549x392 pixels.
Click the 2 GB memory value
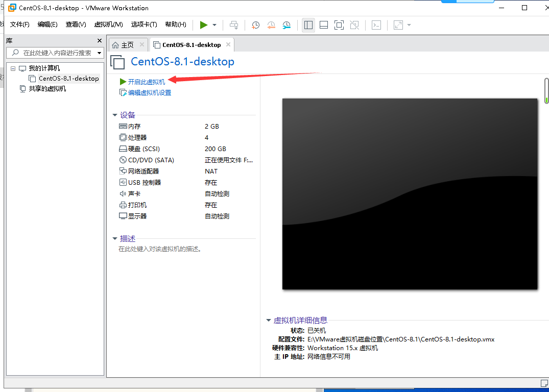pos(212,127)
